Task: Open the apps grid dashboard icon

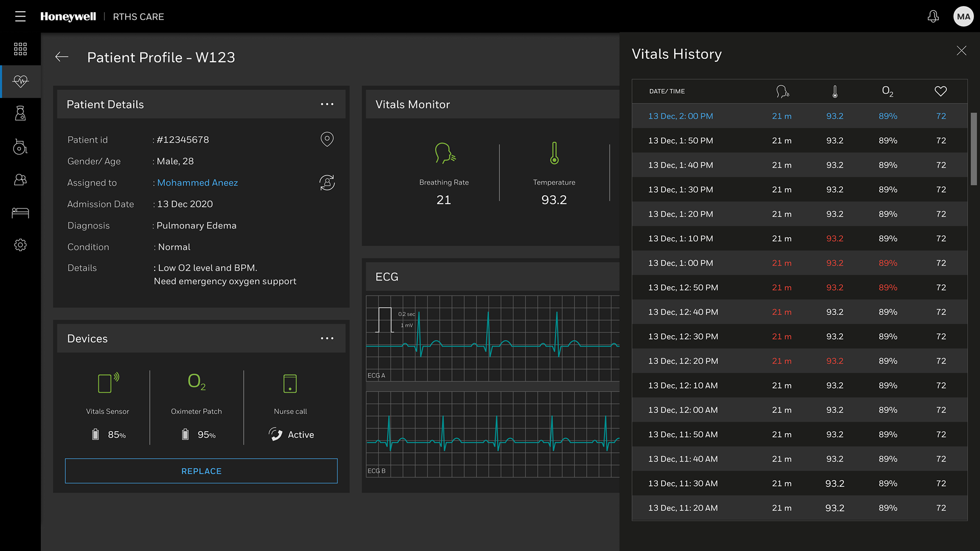Action: (x=20, y=49)
